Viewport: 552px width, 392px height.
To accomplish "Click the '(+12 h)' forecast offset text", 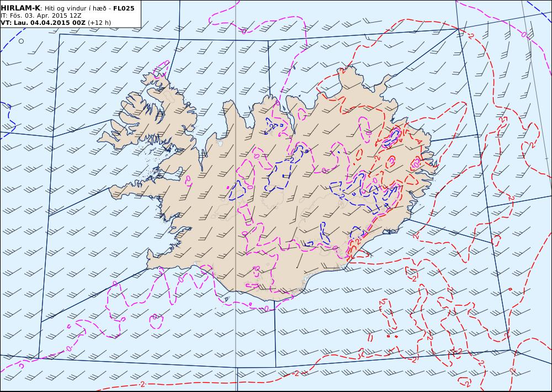I will pos(99,23).
